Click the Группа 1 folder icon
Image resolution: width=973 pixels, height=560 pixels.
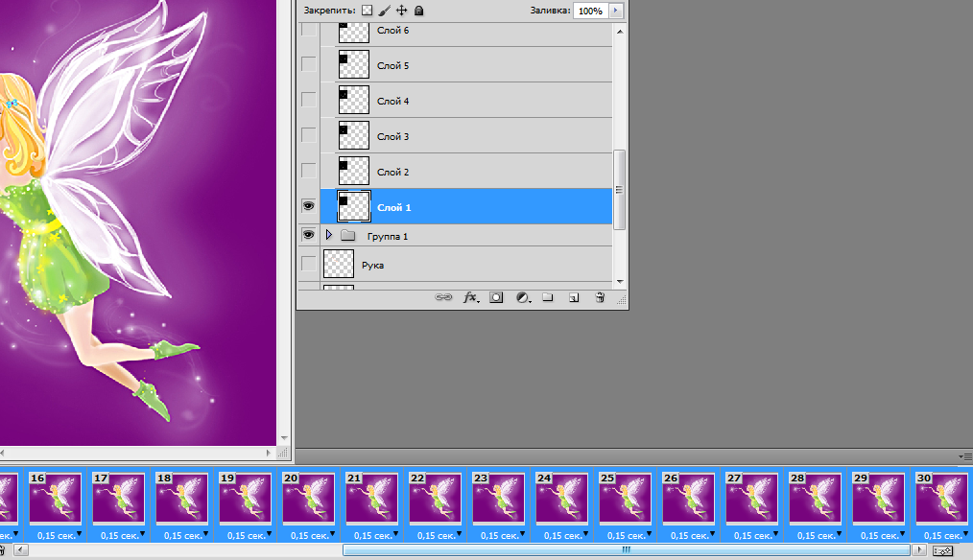[x=348, y=236]
